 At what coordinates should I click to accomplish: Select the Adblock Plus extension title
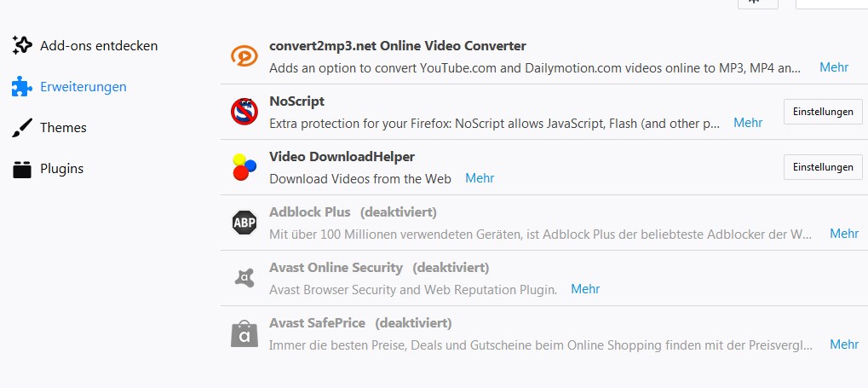[x=310, y=211]
